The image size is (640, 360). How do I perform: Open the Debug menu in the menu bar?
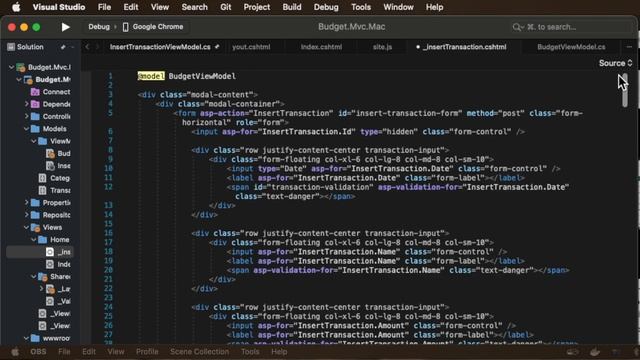coord(326,7)
